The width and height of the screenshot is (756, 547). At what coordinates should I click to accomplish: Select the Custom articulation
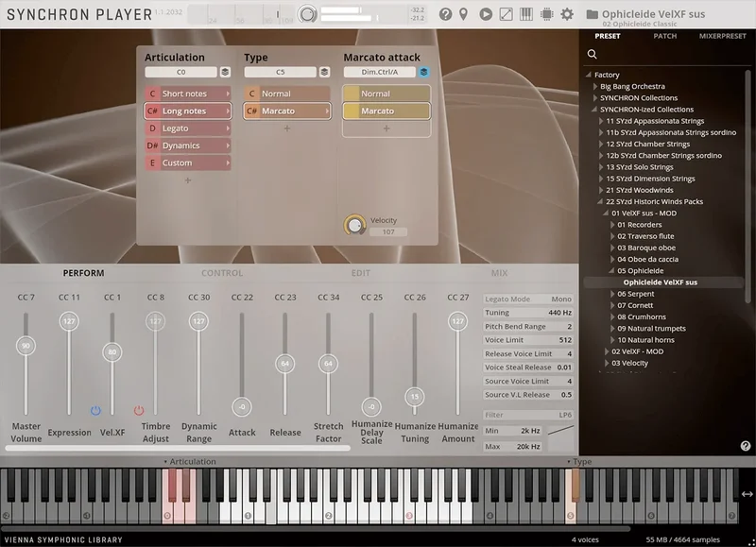pos(188,162)
